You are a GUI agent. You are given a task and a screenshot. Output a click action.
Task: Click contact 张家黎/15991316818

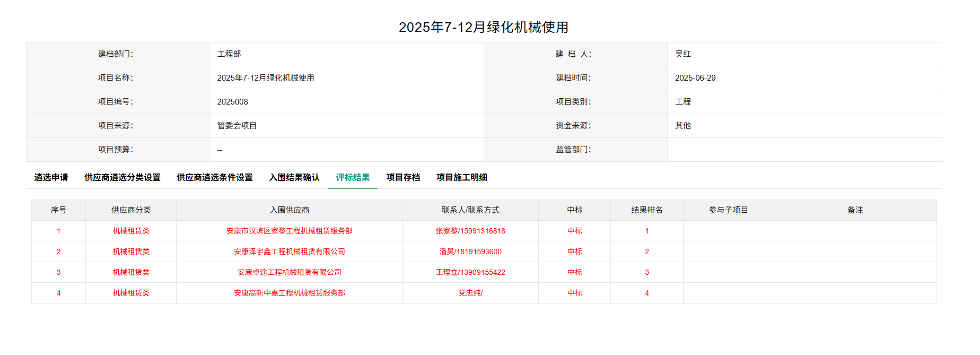[470, 231]
